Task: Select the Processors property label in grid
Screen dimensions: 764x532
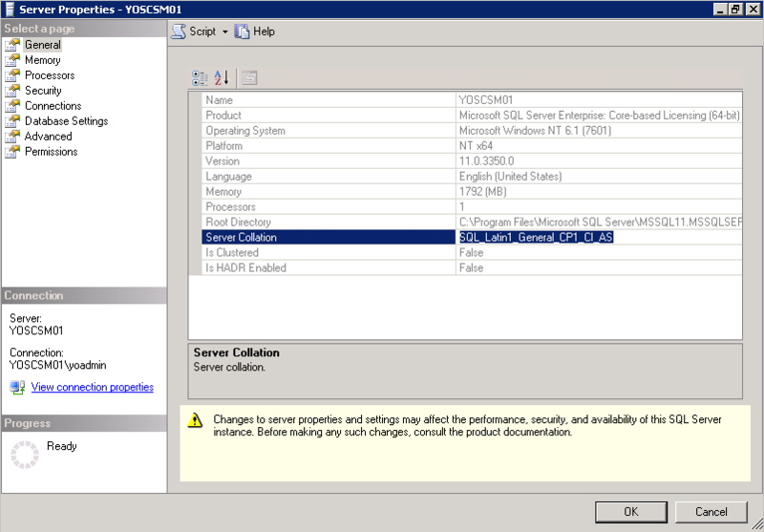Action: tap(230, 206)
